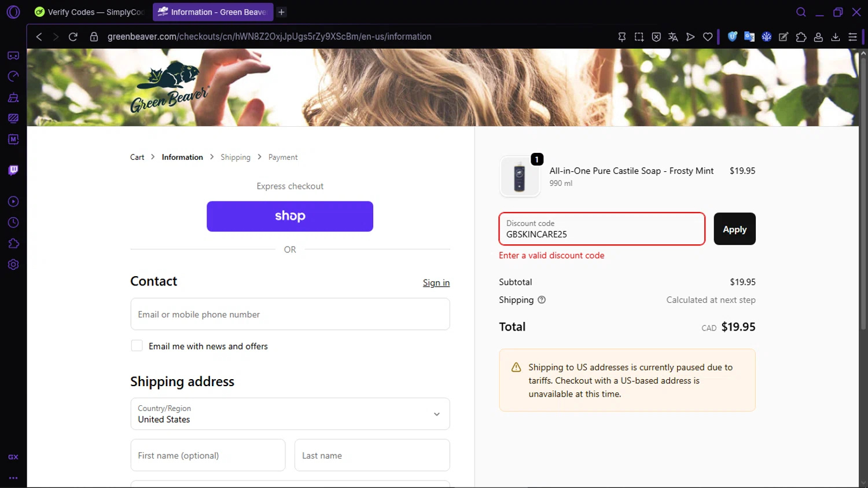Focus the Last name field
868x488 pixels.
372,455
